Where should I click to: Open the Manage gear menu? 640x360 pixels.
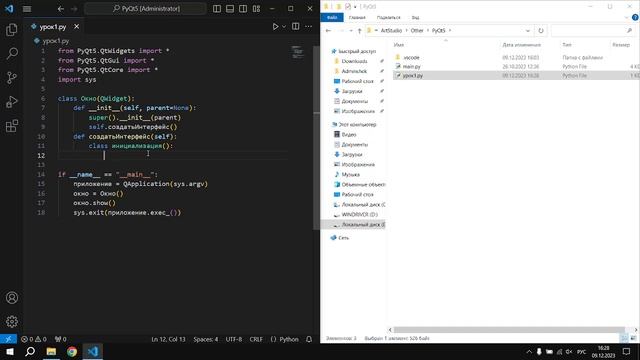12,322
